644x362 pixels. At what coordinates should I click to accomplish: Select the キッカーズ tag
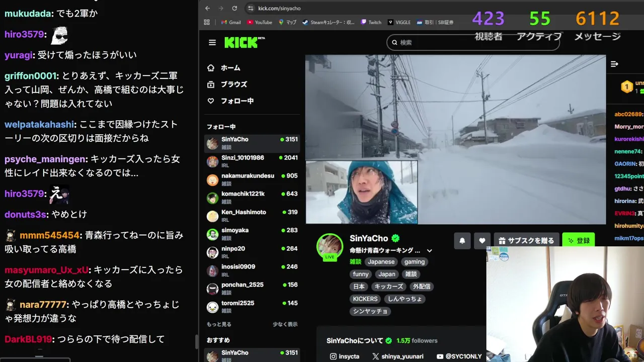point(389,287)
